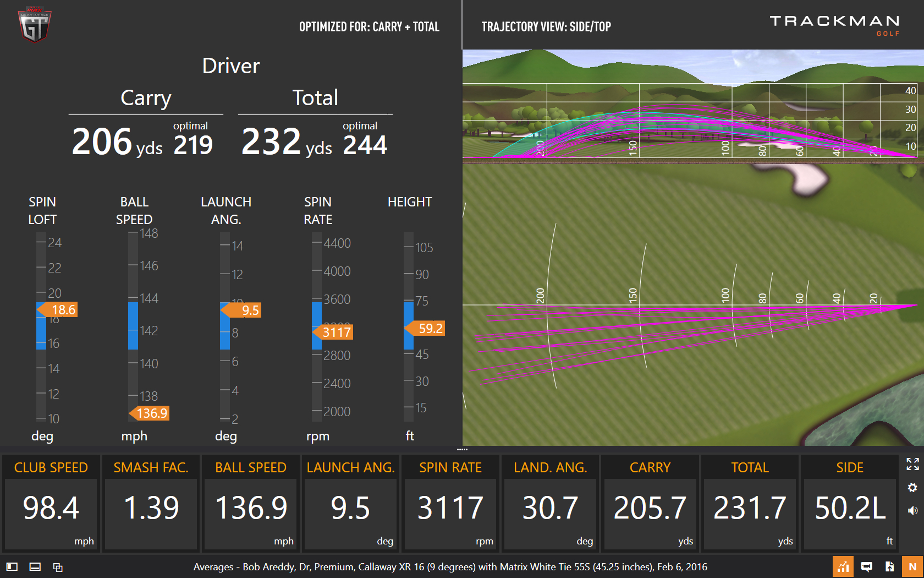Click the SPIN LOFT 18.6 orange marker

tap(58, 310)
